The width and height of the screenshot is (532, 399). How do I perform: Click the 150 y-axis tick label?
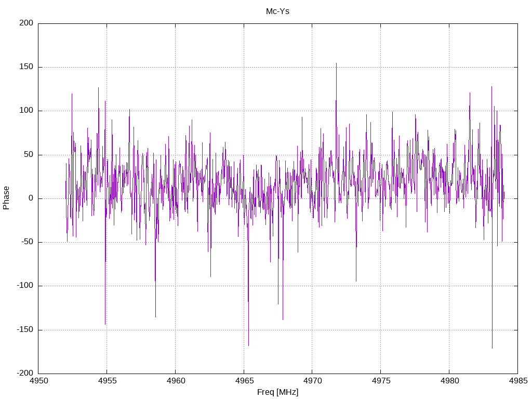pos(26,67)
